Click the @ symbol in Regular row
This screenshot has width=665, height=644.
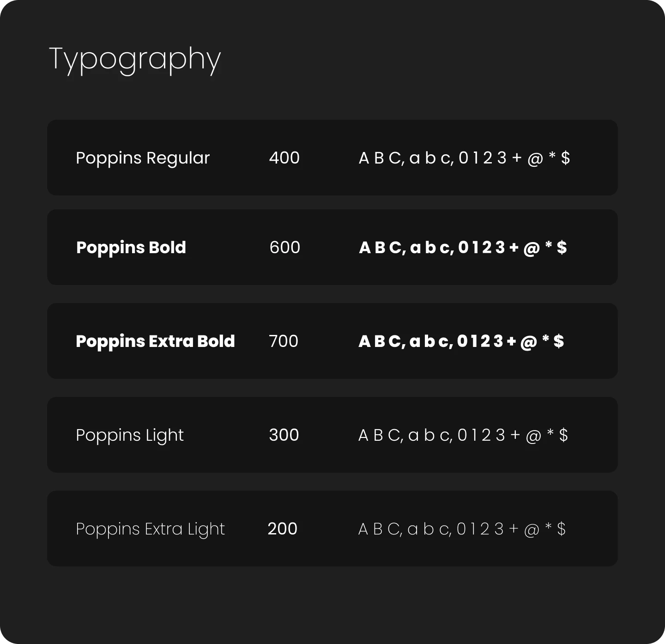tap(535, 158)
